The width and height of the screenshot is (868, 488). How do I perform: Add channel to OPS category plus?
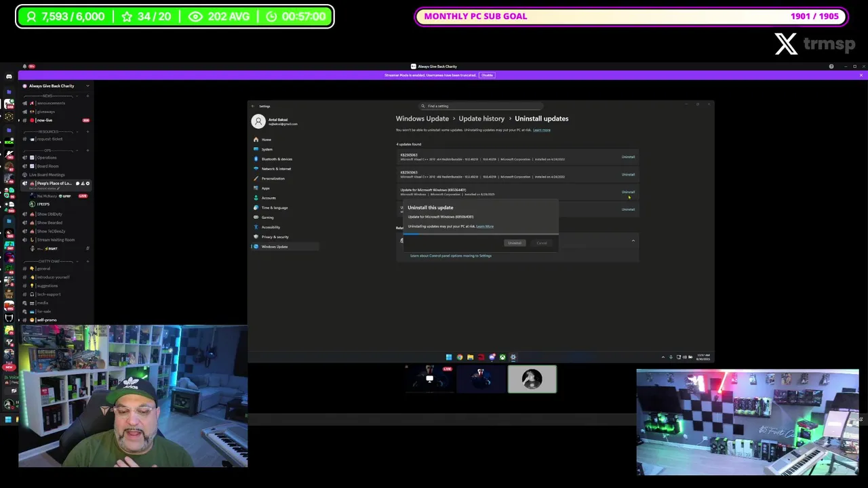click(x=87, y=150)
